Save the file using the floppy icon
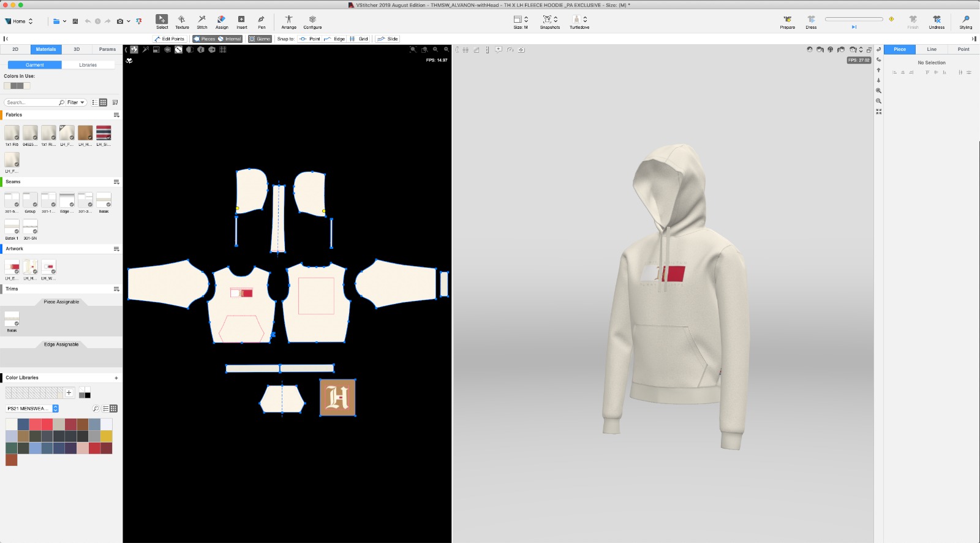Viewport: 980px width, 543px height. pos(75,21)
